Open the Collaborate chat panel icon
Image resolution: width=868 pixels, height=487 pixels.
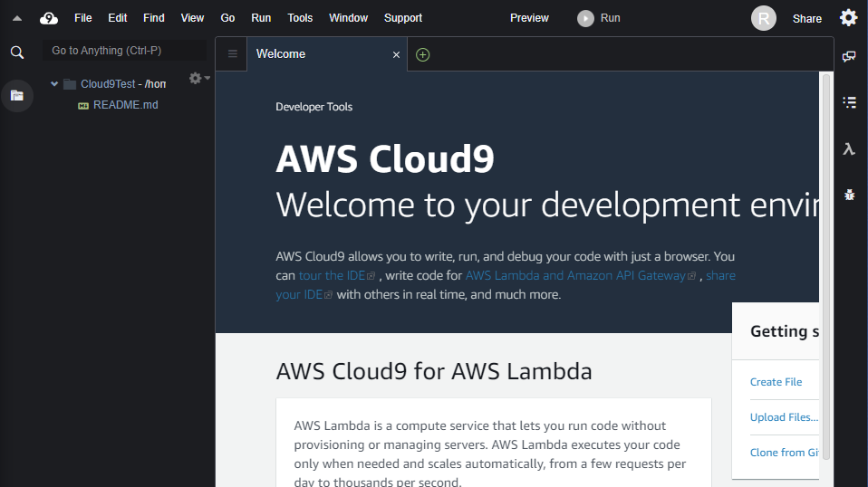click(x=849, y=56)
